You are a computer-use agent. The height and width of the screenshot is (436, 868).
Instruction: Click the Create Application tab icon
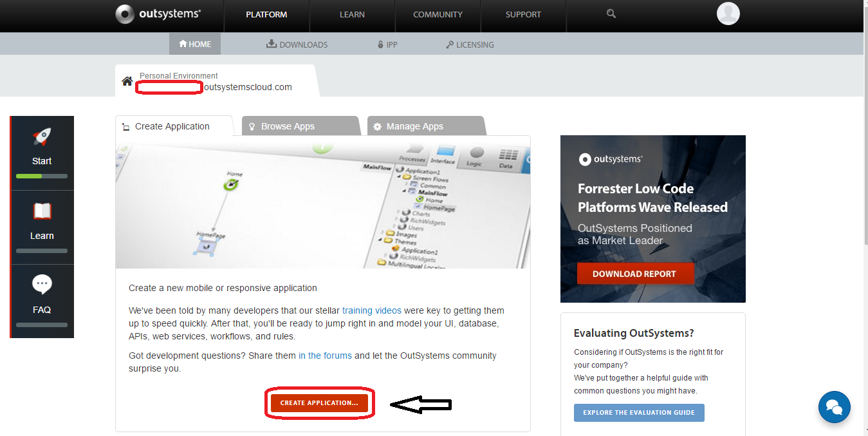pos(126,127)
